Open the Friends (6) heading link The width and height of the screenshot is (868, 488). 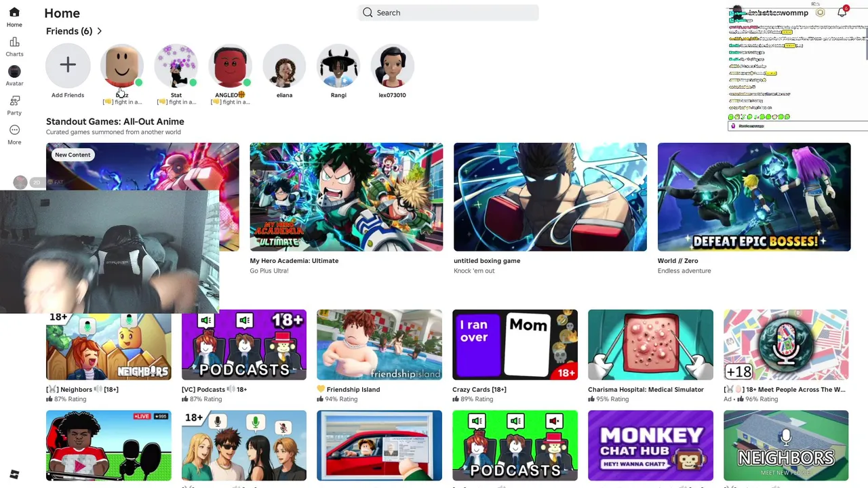tap(69, 31)
